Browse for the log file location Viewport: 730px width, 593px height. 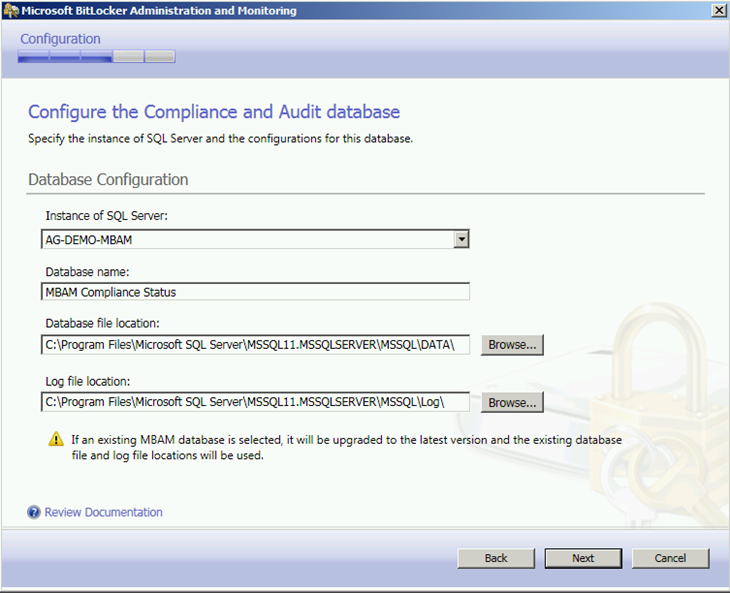click(x=512, y=403)
